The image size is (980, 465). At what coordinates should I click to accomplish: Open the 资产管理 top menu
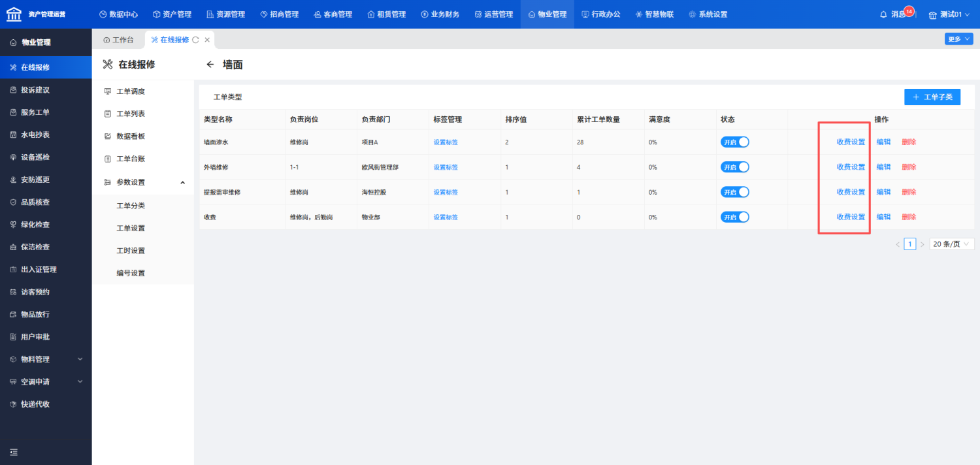click(172, 14)
